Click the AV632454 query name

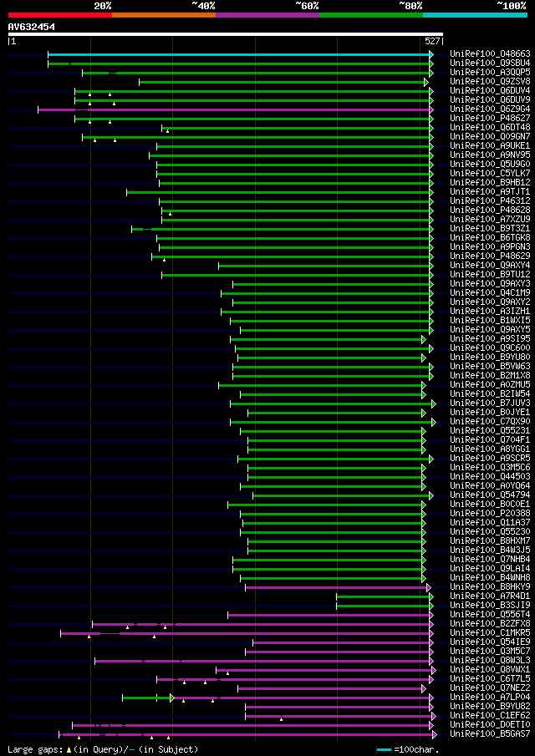[32, 27]
